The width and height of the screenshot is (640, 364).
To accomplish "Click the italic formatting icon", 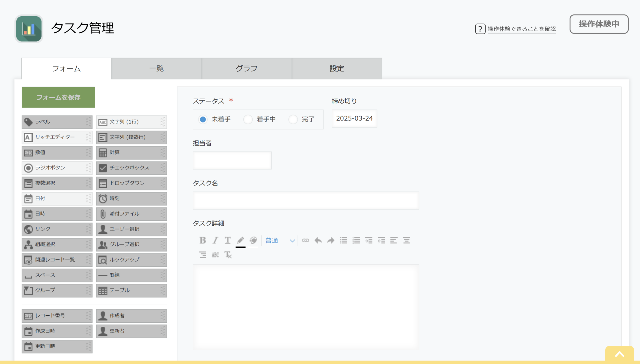I will (x=215, y=240).
